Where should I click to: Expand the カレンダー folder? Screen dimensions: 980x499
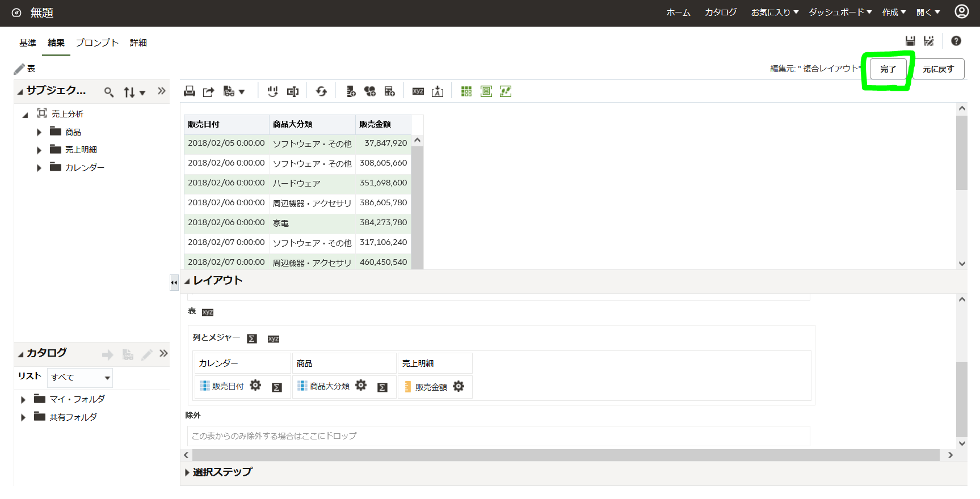point(39,168)
